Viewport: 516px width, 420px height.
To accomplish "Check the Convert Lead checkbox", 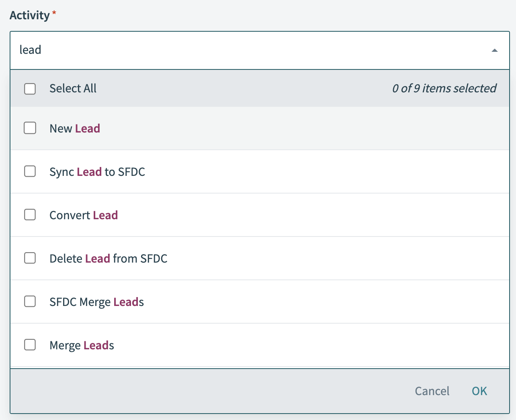I will [30, 215].
